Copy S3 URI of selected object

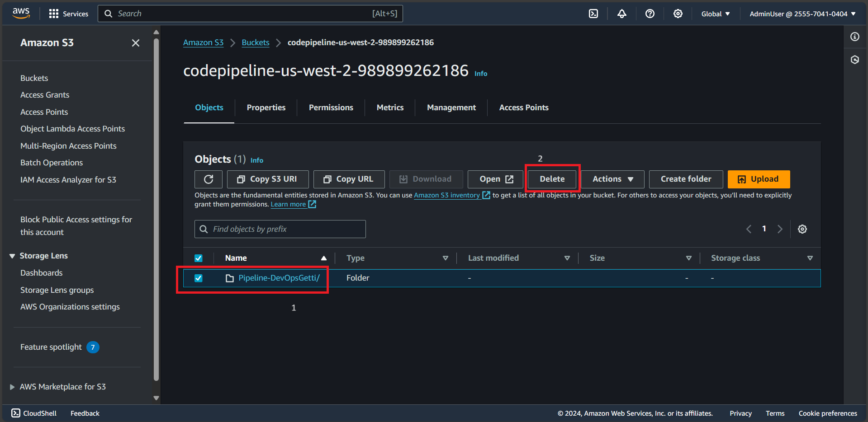(x=268, y=179)
